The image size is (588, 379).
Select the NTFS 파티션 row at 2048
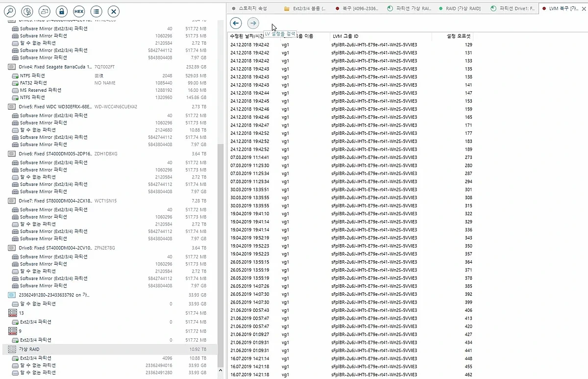[111, 76]
